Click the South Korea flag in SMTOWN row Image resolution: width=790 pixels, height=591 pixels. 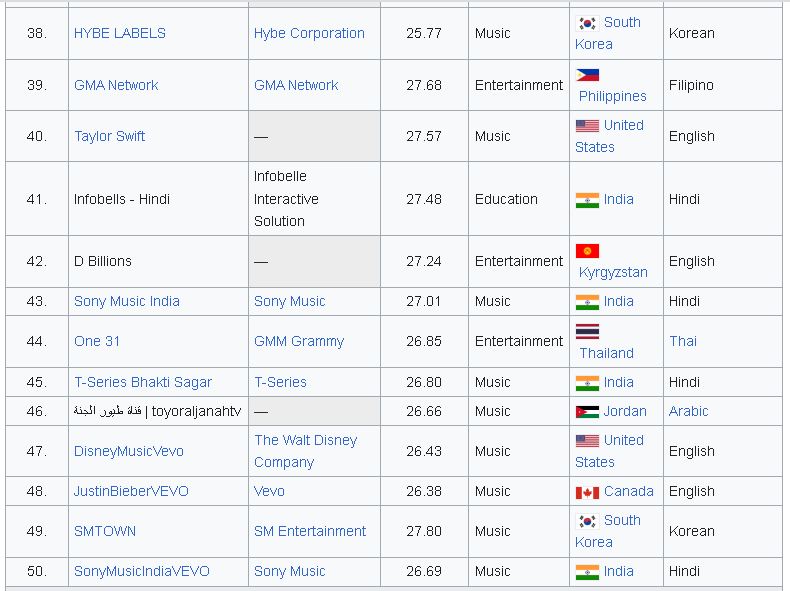587,520
